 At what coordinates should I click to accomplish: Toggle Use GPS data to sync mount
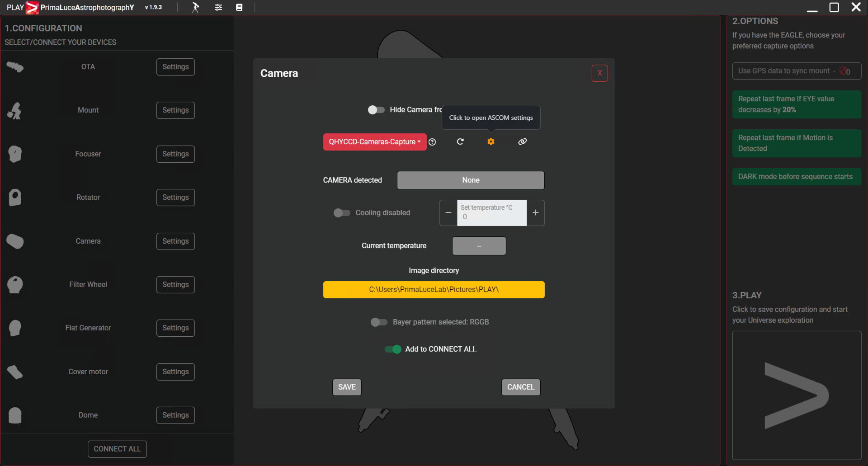(x=797, y=71)
